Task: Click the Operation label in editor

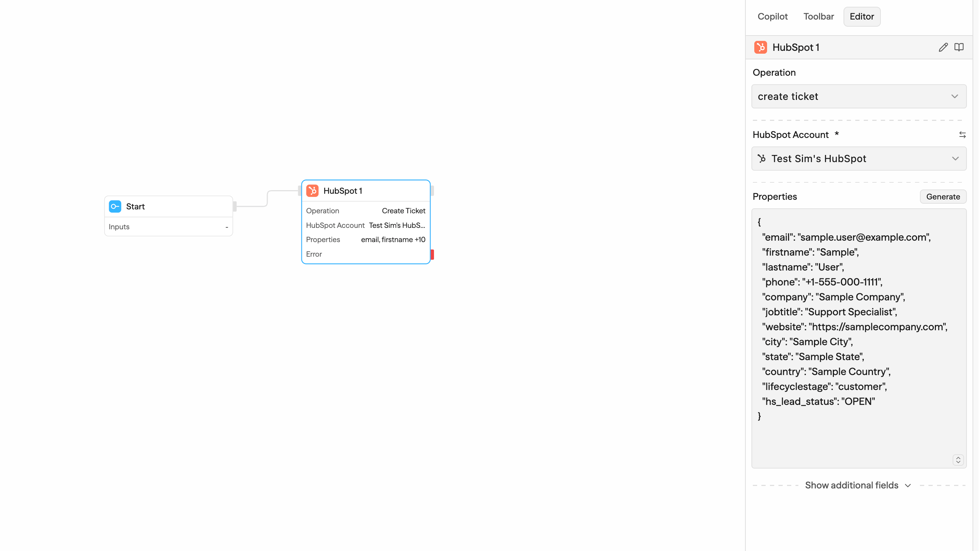Action: pos(774,72)
